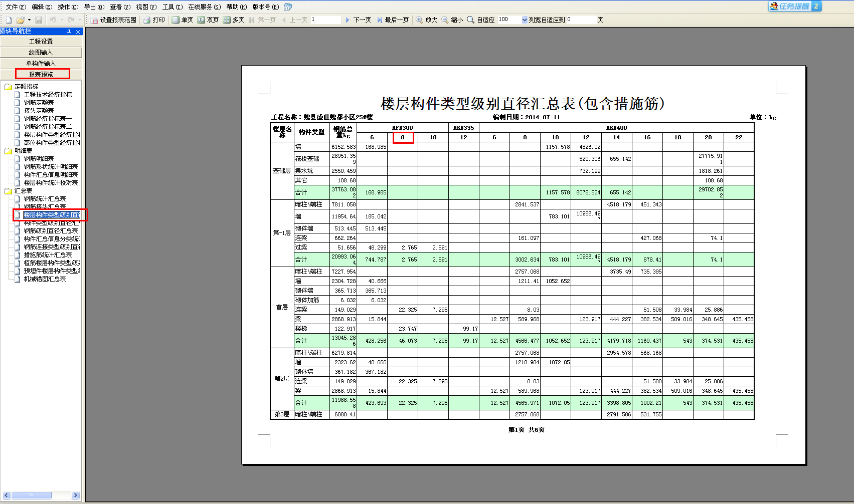The width and height of the screenshot is (854, 504).
Task: Open the dropdown arrow beside Open folder icon
Action: [29, 20]
